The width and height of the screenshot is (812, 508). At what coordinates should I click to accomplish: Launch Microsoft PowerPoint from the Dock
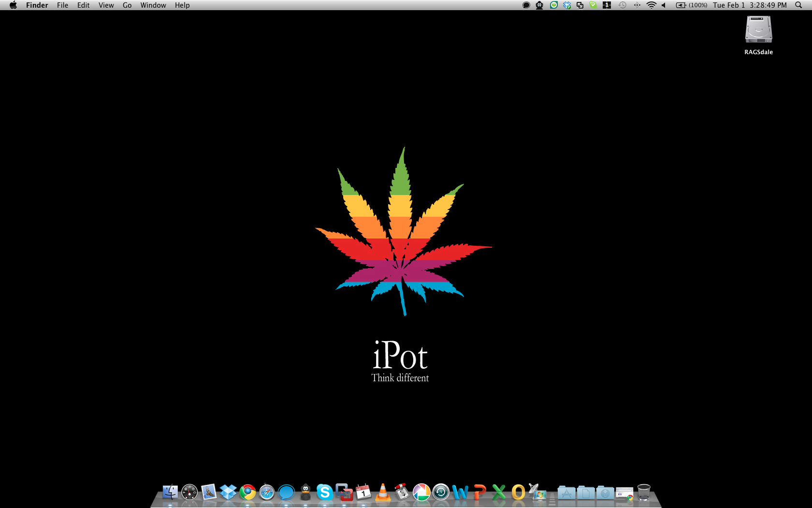[479, 493]
